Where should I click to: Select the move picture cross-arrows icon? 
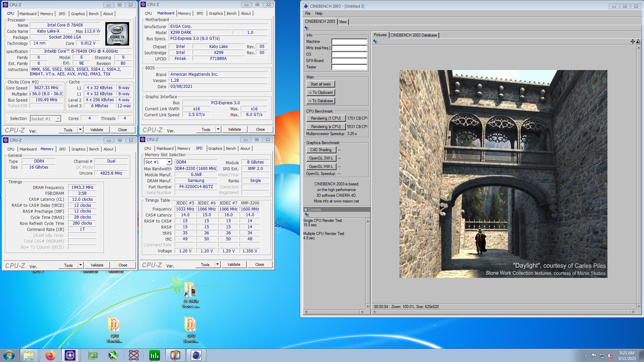633,42
